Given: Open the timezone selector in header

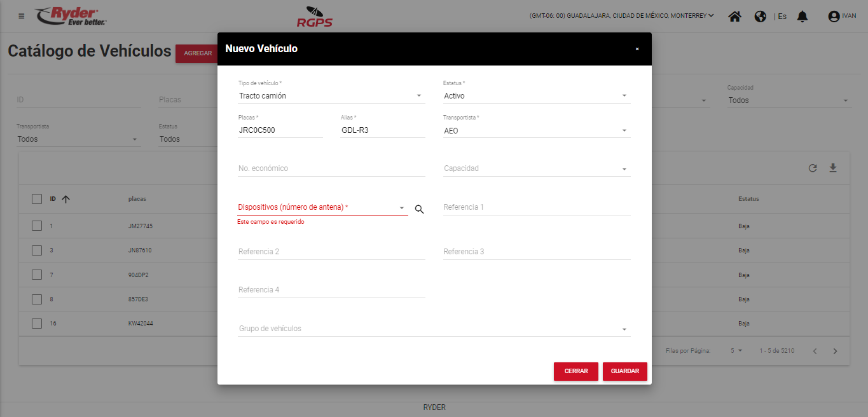Looking at the screenshot, I should pyautogui.click(x=621, y=16).
